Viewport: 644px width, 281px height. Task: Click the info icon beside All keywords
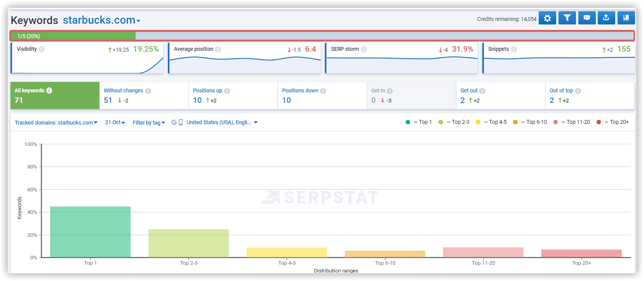[x=49, y=90]
